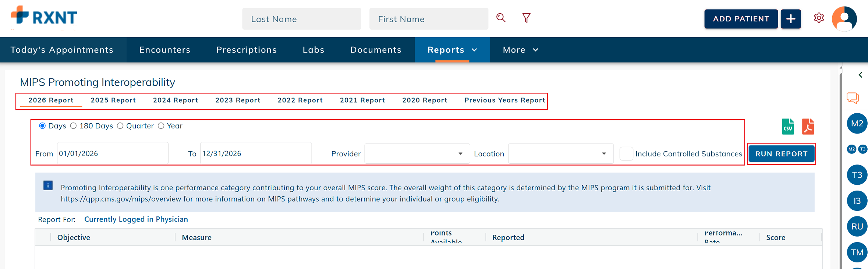This screenshot has width=868, height=269.
Task: Click the From date field
Action: 113,153
